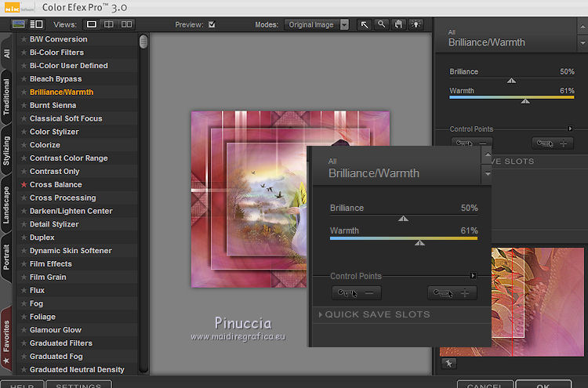Toggle the Preview checkbox

pyautogui.click(x=212, y=24)
